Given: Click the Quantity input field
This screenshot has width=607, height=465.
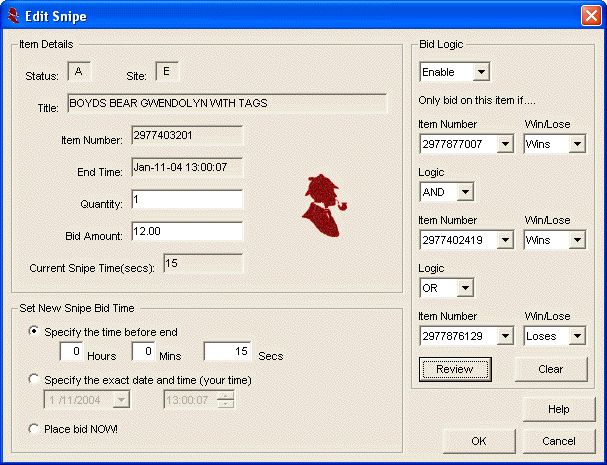Looking at the screenshot, I should coord(186,199).
